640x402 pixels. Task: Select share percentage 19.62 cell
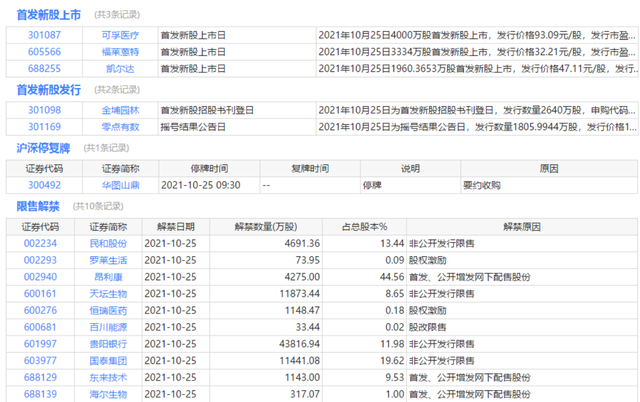coord(364,361)
